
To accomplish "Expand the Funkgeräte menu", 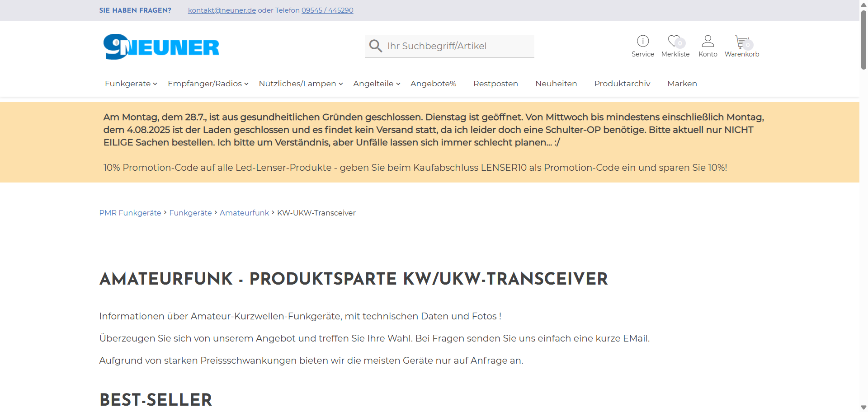I will pos(131,84).
